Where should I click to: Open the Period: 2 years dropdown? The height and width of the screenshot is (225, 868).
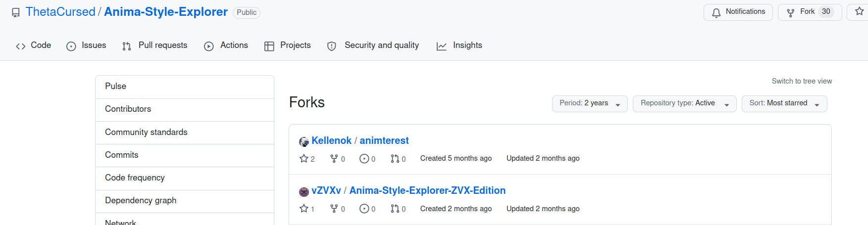590,104
